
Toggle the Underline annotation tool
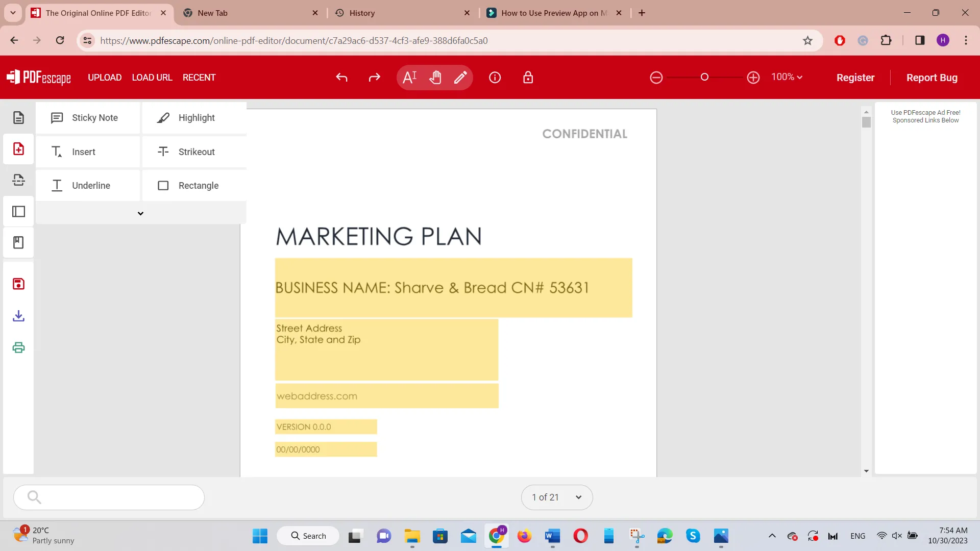[91, 186]
